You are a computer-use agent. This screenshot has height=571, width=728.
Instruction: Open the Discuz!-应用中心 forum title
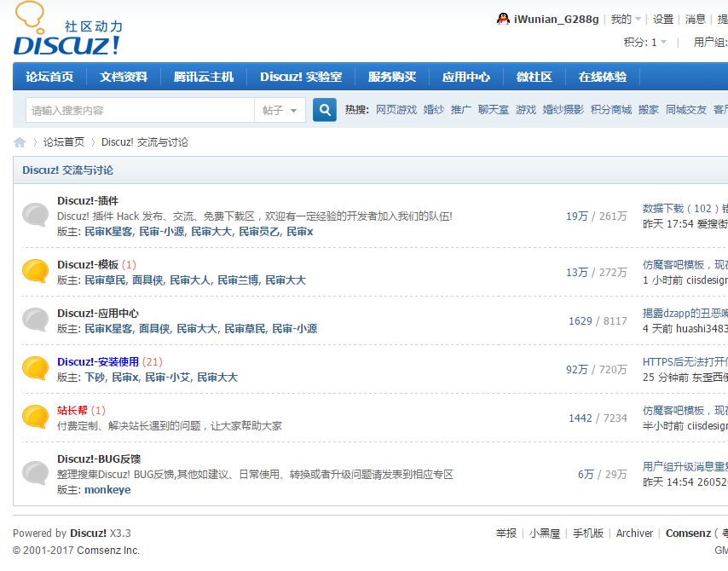tap(98, 314)
